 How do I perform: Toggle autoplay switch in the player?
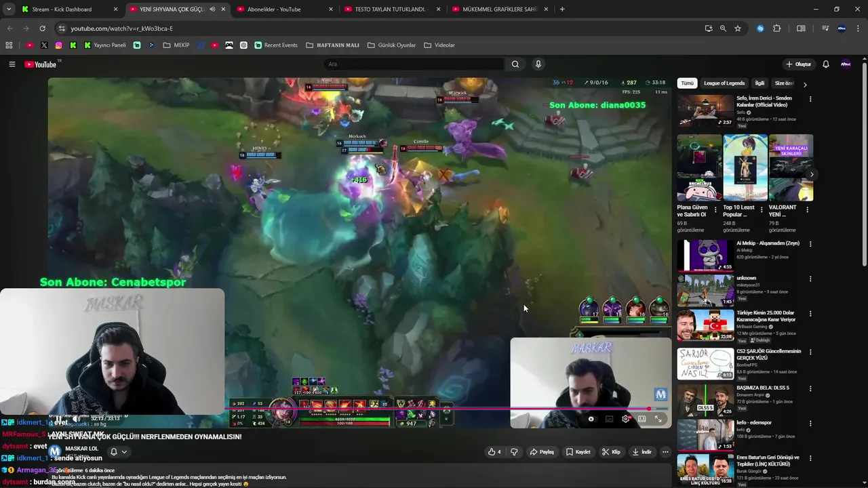(x=591, y=419)
